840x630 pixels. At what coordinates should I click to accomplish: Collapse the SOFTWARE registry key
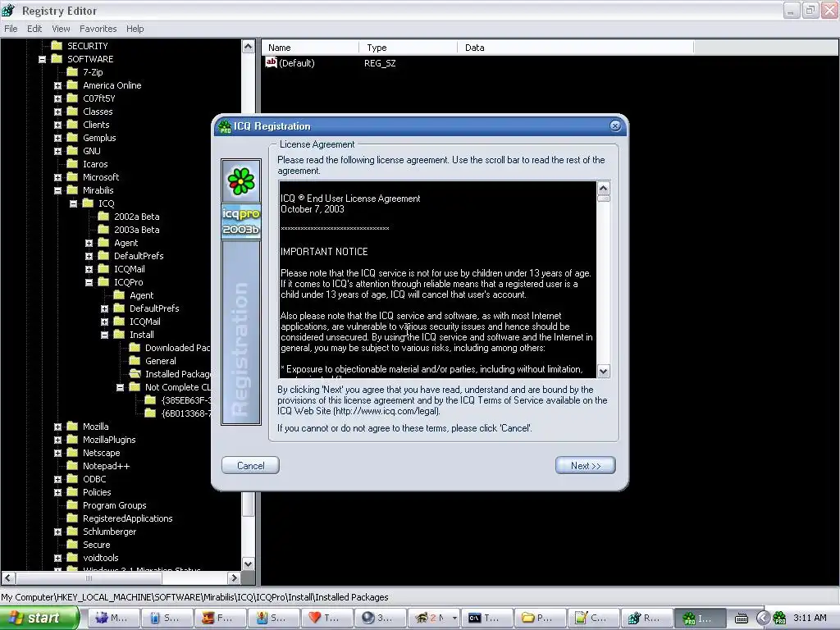point(43,59)
